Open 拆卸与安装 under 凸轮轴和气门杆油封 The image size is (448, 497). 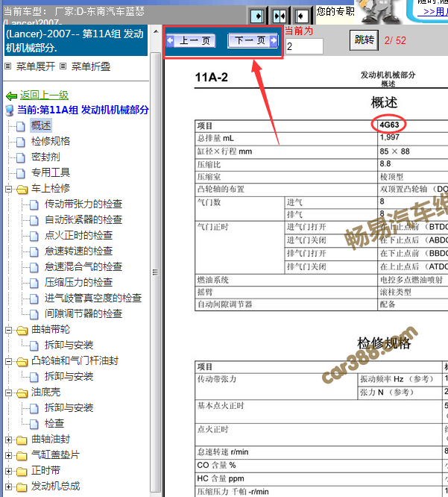pyautogui.click(x=69, y=376)
